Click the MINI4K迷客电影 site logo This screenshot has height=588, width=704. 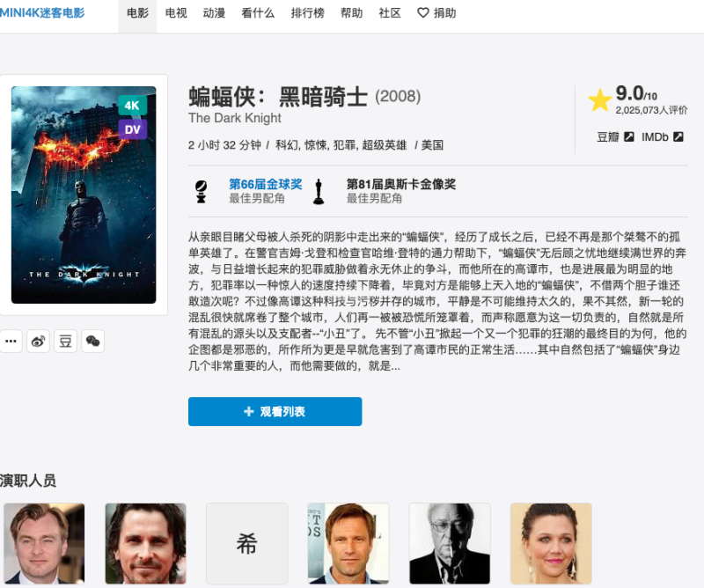[42, 13]
